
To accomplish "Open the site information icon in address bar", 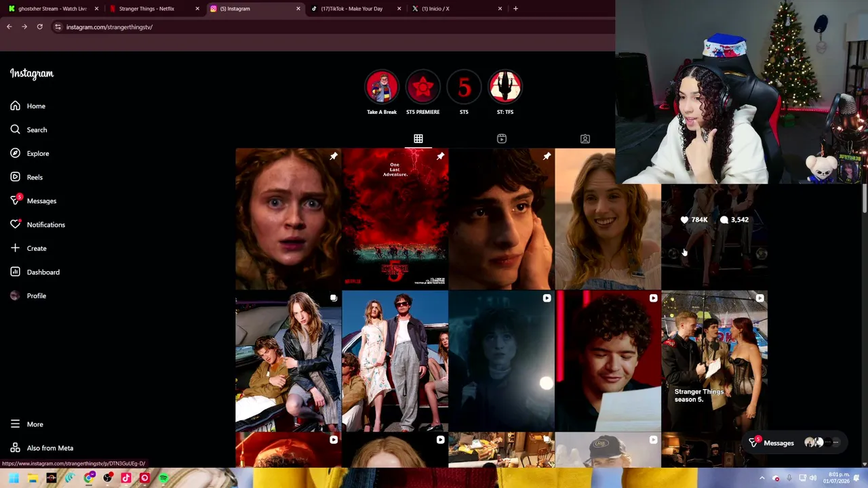I will point(58,27).
